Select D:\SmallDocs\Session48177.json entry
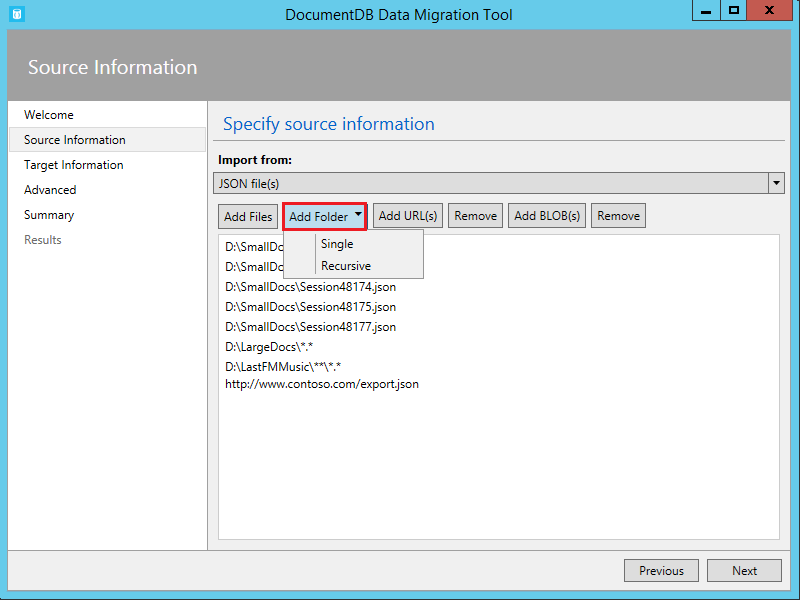 (x=310, y=327)
